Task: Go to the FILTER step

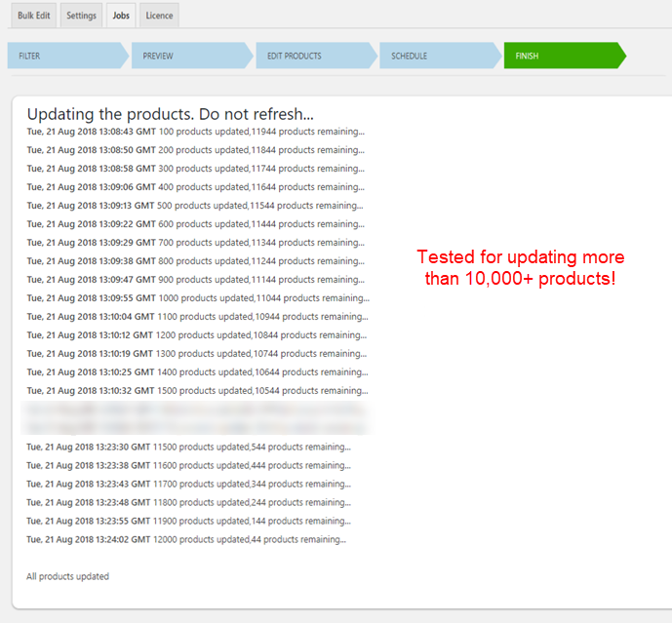Action: click(67, 56)
